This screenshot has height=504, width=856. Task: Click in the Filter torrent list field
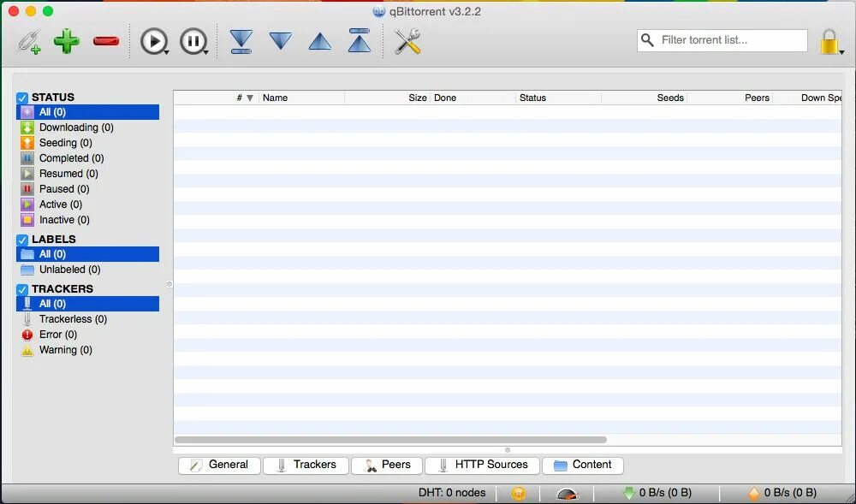tap(722, 40)
